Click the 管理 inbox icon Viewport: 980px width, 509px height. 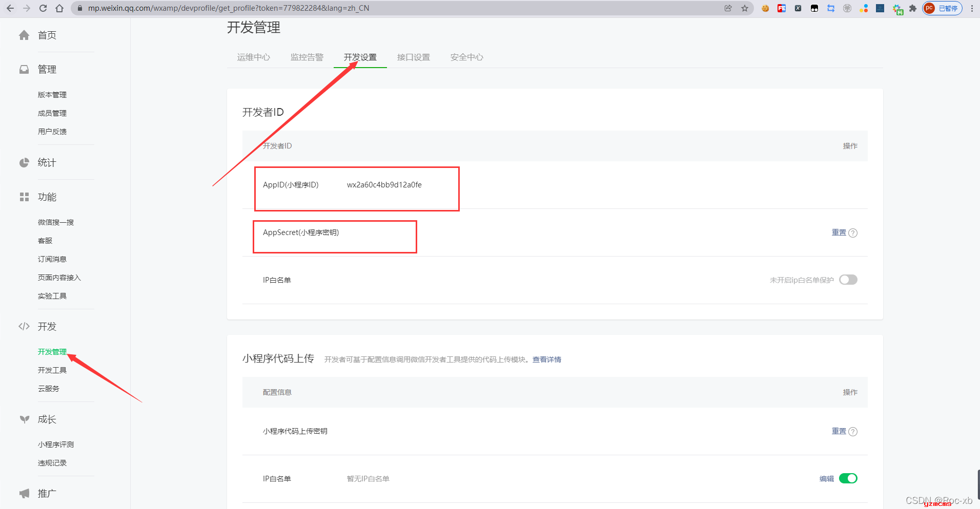pyautogui.click(x=24, y=69)
